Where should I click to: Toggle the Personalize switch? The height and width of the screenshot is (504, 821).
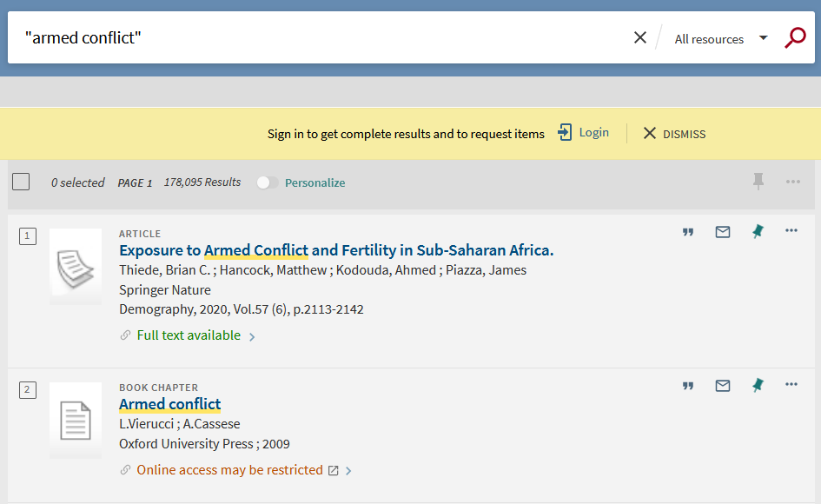(267, 182)
